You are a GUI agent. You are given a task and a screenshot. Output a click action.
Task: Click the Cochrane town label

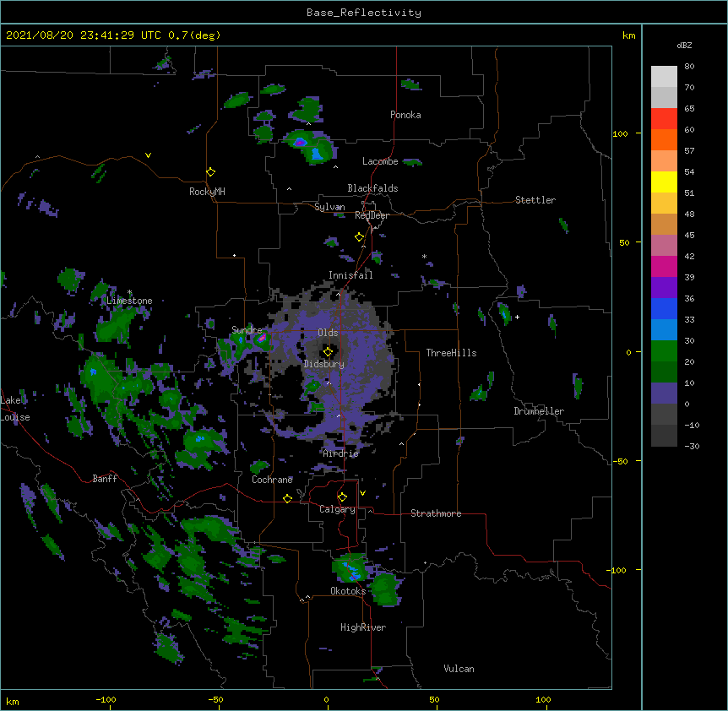(x=272, y=480)
